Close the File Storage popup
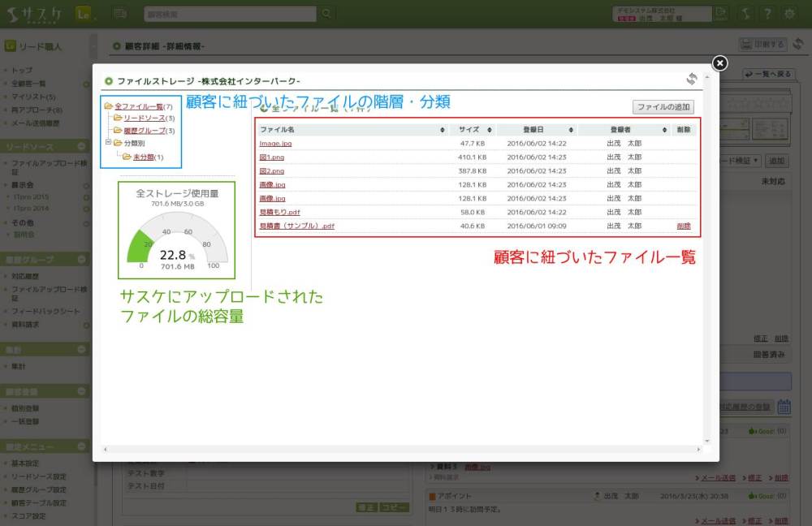This screenshot has height=526, width=812. point(719,63)
